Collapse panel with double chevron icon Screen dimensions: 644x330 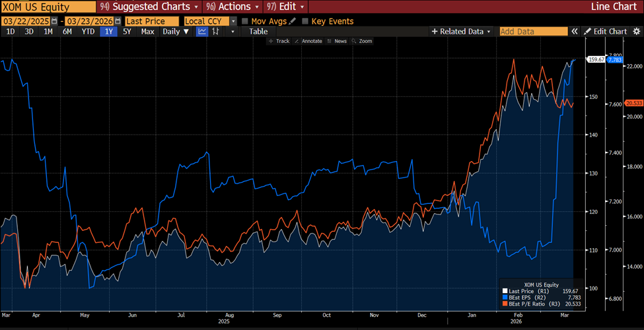click(x=575, y=31)
